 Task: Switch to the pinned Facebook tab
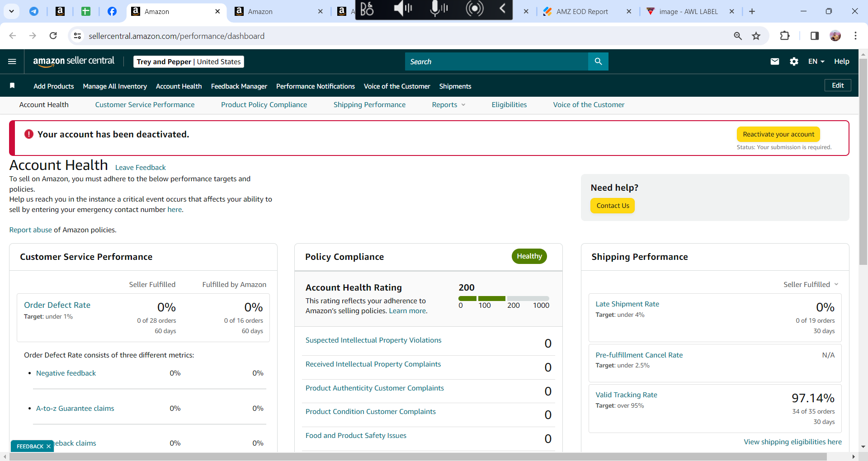112,11
